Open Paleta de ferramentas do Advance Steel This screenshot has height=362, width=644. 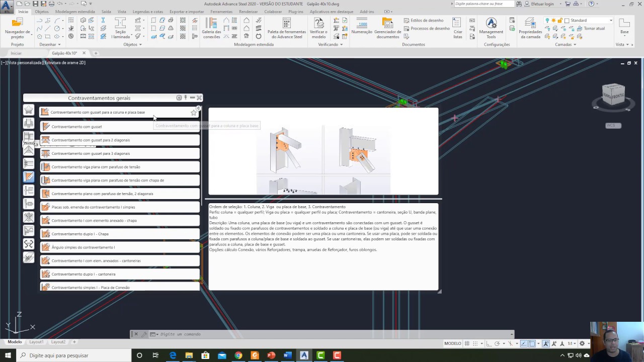click(x=286, y=28)
